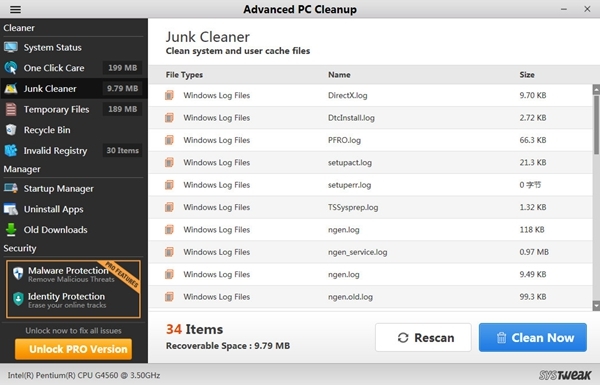This screenshot has height=385, width=600.
Task: Click the Temporary Files document icon
Action: tap(11, 109)
